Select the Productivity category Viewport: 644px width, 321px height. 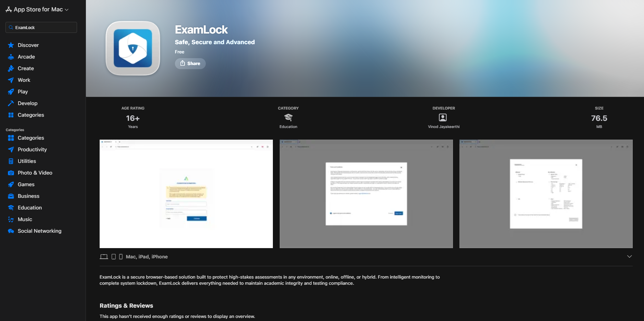32,150
